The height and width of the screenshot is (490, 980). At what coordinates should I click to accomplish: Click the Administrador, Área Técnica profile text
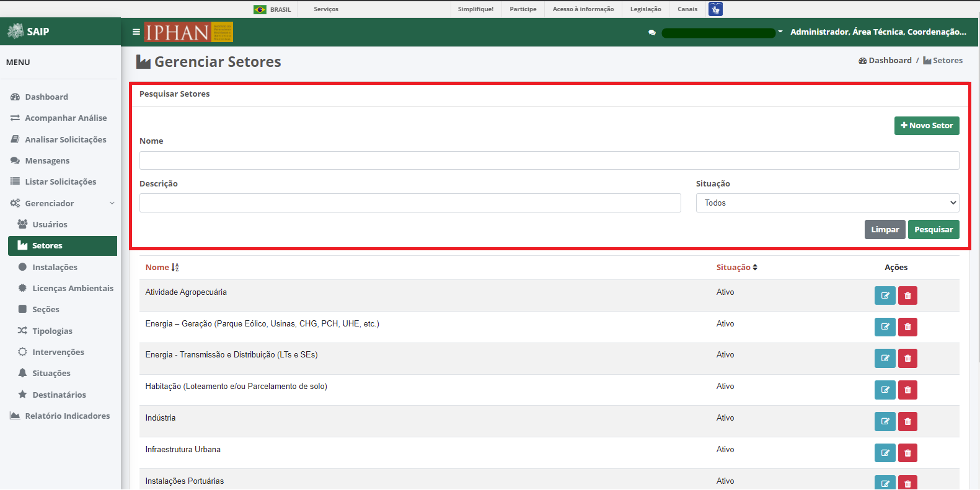pos(878,32)
